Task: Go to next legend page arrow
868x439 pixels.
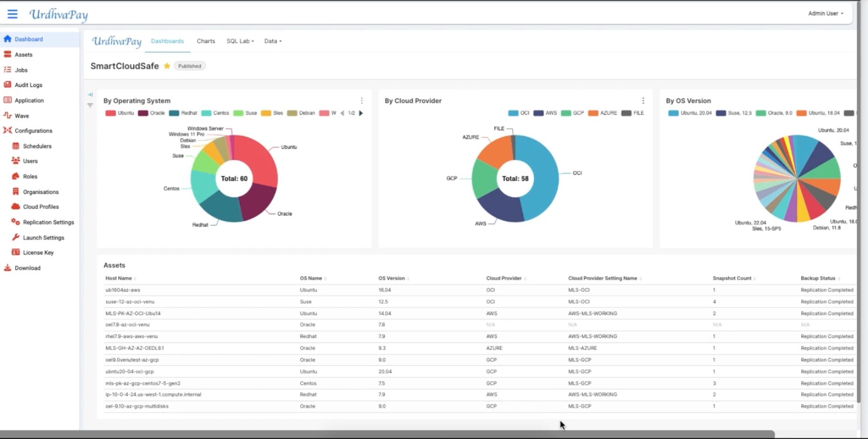Action: 361,113
